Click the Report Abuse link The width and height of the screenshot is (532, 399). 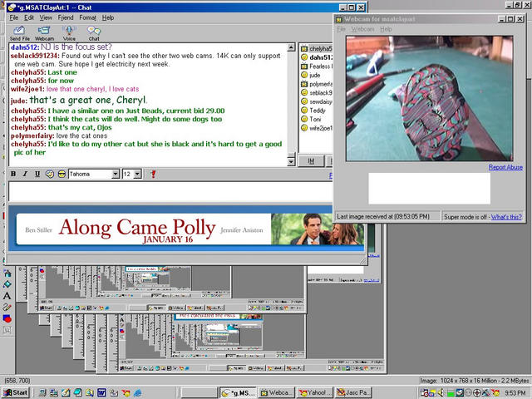pos(505,167)
